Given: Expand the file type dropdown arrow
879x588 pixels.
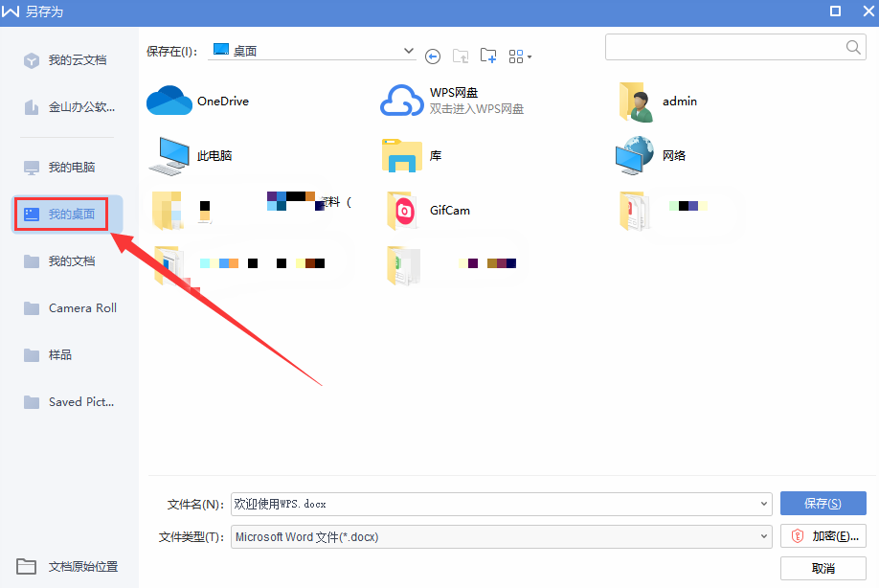Looking at the screenshot, I should click(x=763, y=536).
